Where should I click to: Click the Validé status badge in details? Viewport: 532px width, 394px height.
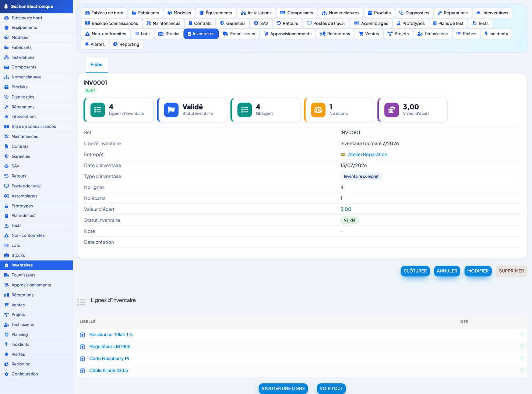coord(349,220)
